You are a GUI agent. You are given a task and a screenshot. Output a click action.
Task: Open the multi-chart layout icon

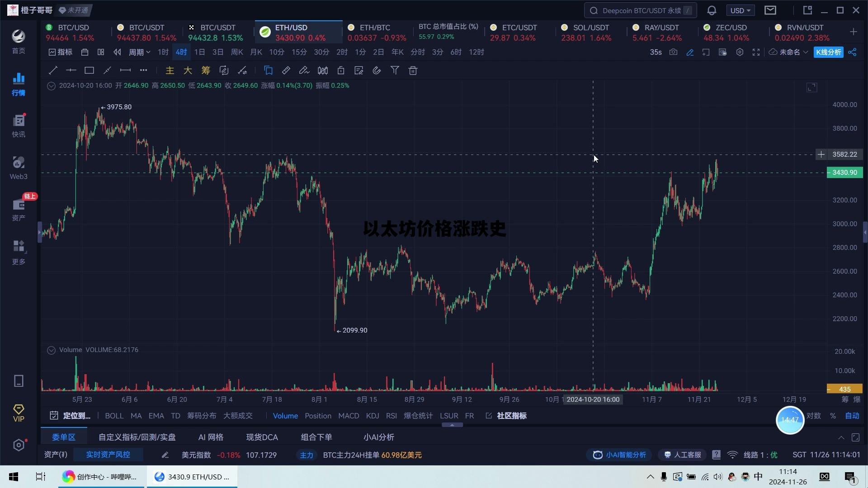point(101,52)
